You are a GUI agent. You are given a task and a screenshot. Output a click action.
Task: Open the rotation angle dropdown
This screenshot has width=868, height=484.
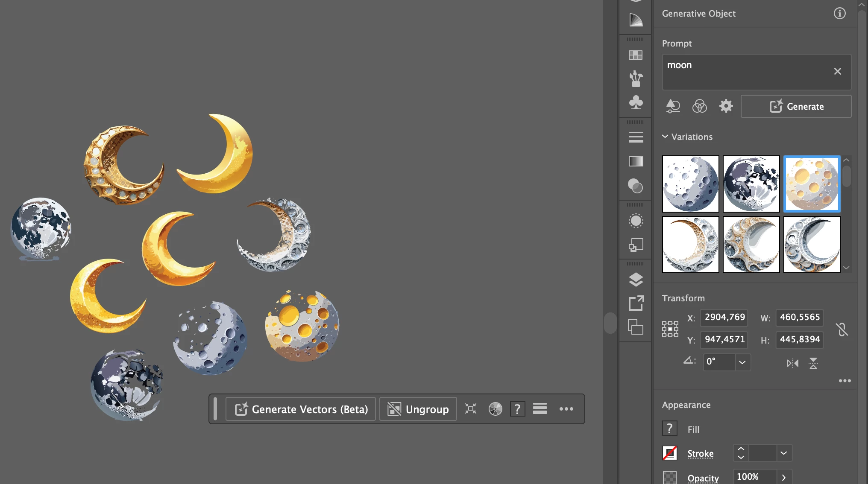click(x=742, y=362)
